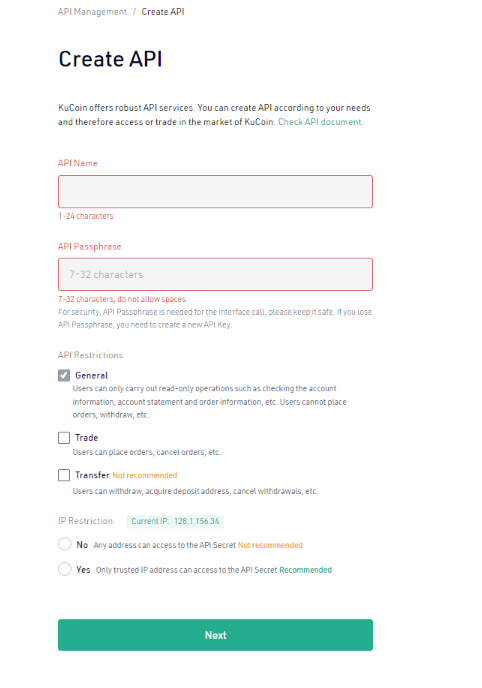
Task: Click the Current IP address badge
Action: (175, 521)
